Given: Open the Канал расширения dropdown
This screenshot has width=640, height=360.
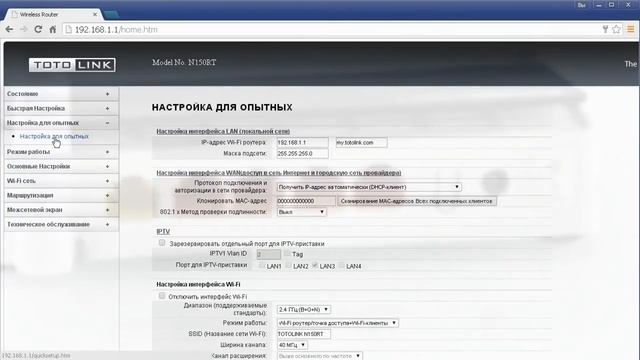Looking at the screenshot, I should pos(319,356).
